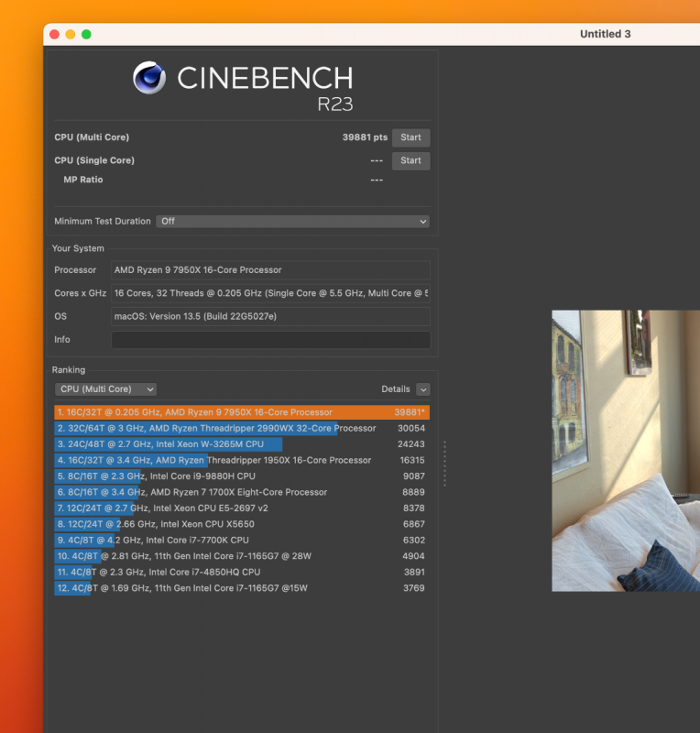The width and height of the screenshot is (700, 733).
Task: Select ranking row 3 Intel Xeon W-3265M
Action: click(x=242, y=444)
